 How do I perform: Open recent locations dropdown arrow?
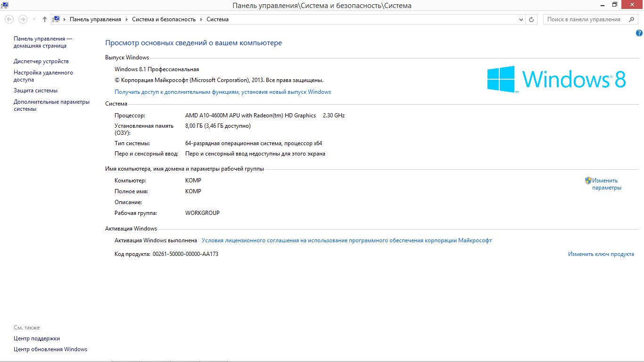click(34, 20)
